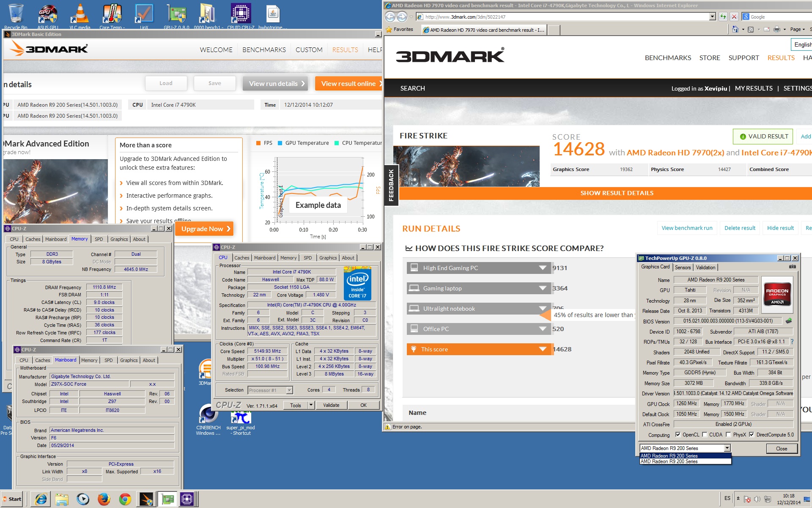Open the Caches tab in the Processor CPU-Z window
This screenshot has height=508, width=812.
tap(242, 258)
